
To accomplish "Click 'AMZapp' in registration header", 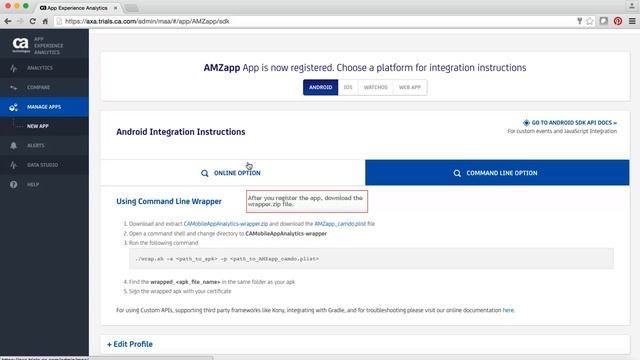I will pyautogui.click(x=222, y=68).
